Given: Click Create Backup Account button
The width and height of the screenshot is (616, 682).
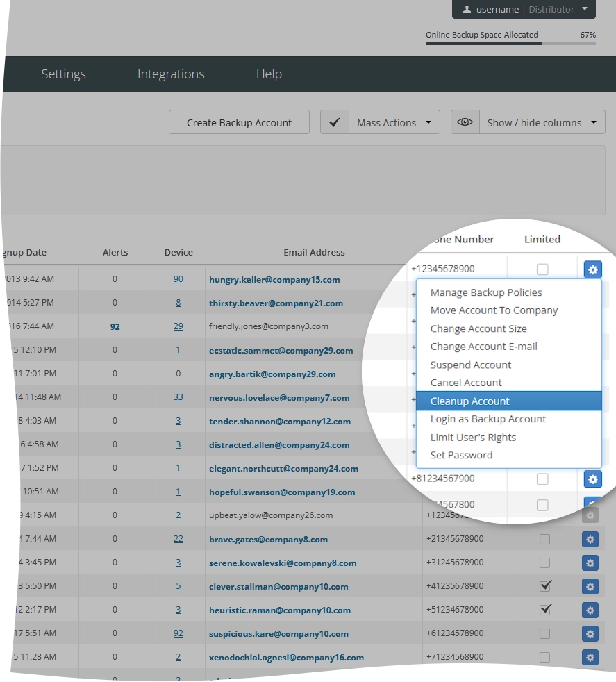Looking at the screenshot, I should click(239, 122).
